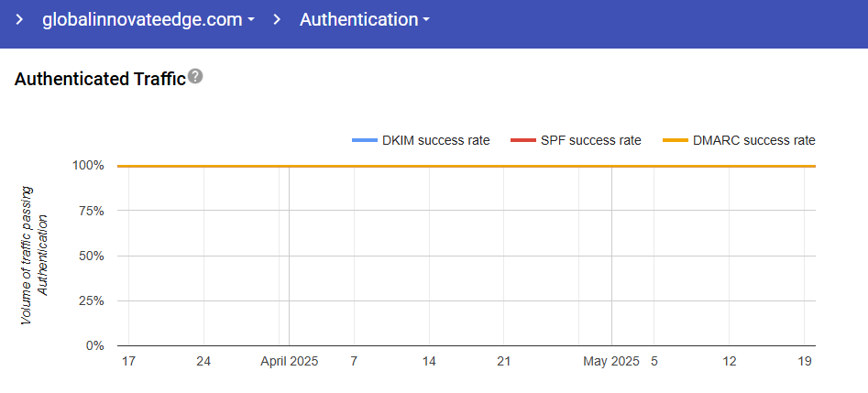Select the May 2025 axis marker

point(611,362)
